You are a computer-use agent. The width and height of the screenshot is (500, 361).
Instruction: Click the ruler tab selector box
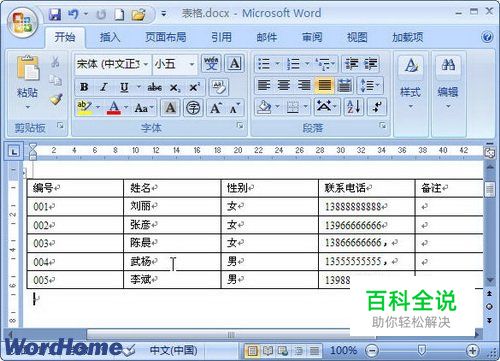[14, 152]
